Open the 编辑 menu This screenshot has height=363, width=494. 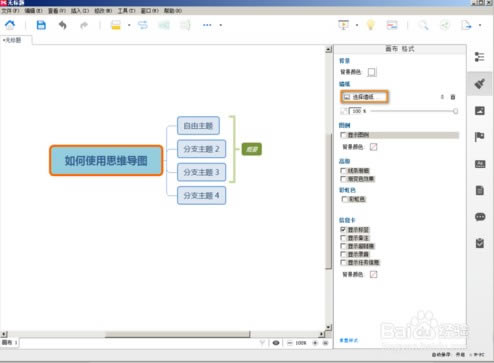click(33, 11)
